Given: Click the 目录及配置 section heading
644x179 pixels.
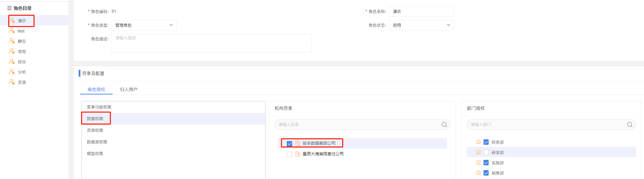Looking at the screenshot, I should tap(93, 73).
